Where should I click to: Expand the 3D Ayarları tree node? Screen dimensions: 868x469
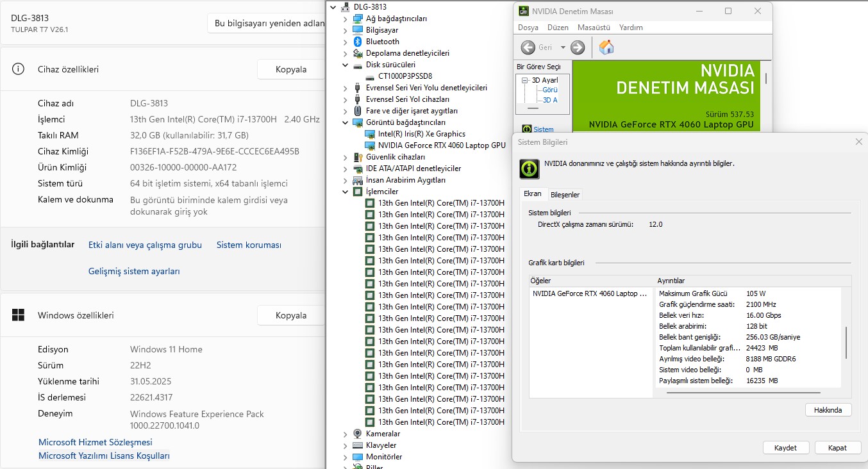525,80
